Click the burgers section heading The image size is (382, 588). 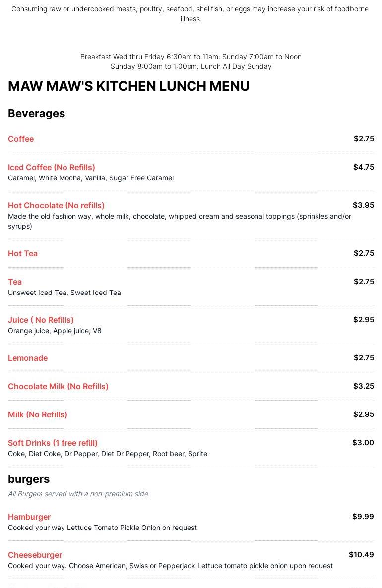(29, 479)
